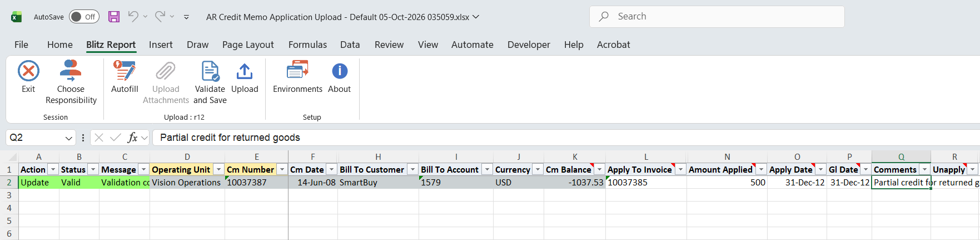Select the SmartBuy customer cell
Screen dimensions: 980x240
[x=378, y=182]
